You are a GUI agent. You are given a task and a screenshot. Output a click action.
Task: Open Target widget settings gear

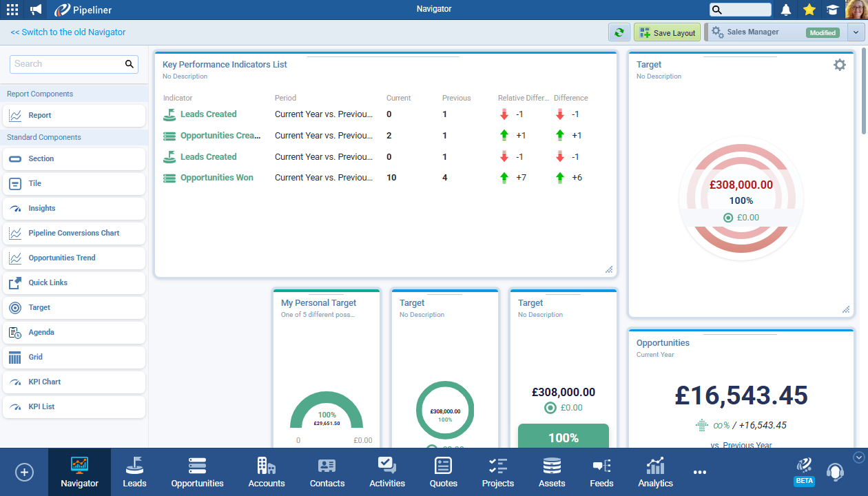[839, 65]
